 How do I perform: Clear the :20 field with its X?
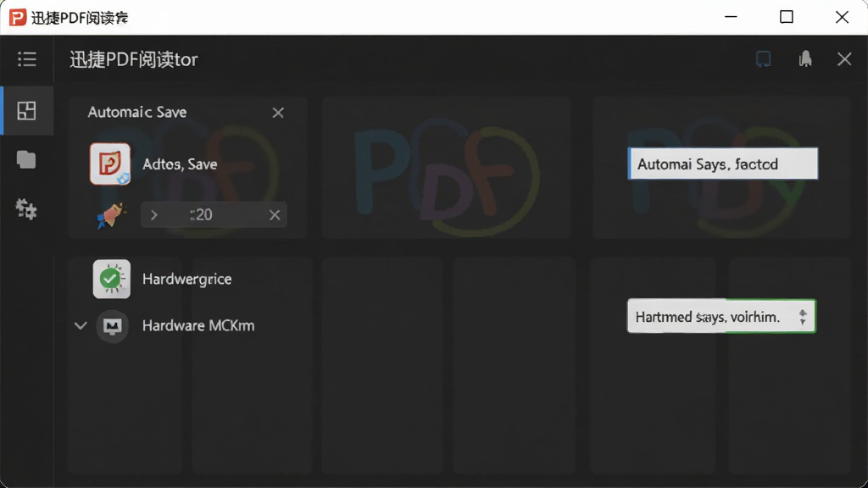tap(275, 214)
